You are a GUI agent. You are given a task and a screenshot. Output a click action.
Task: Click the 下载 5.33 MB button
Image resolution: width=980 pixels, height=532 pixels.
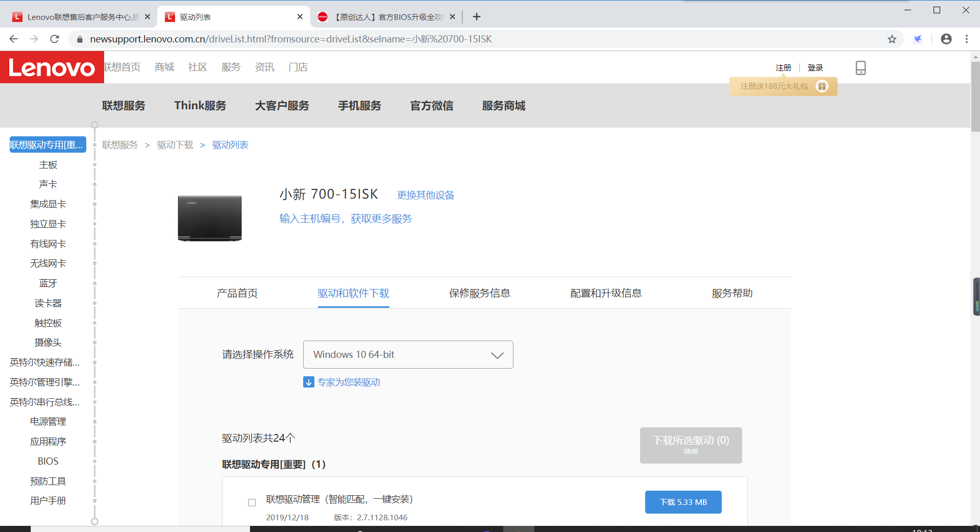[683, 502]
